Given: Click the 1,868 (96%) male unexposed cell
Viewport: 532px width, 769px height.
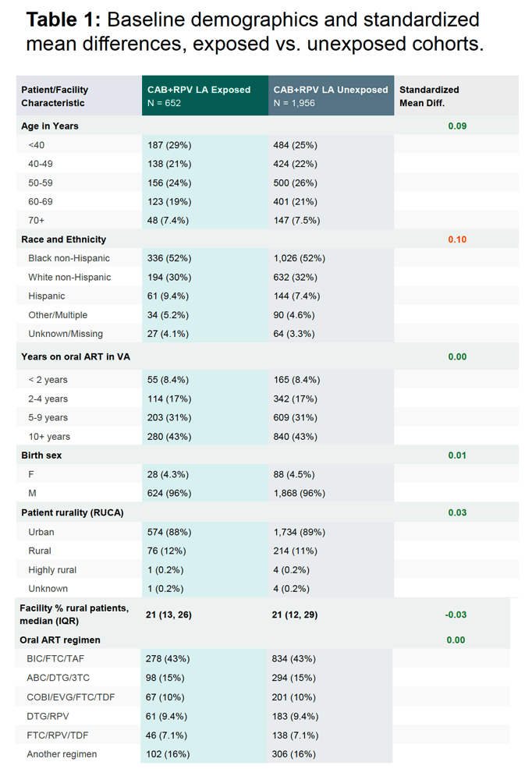Looking at the screenshot, I should [299, 493].
